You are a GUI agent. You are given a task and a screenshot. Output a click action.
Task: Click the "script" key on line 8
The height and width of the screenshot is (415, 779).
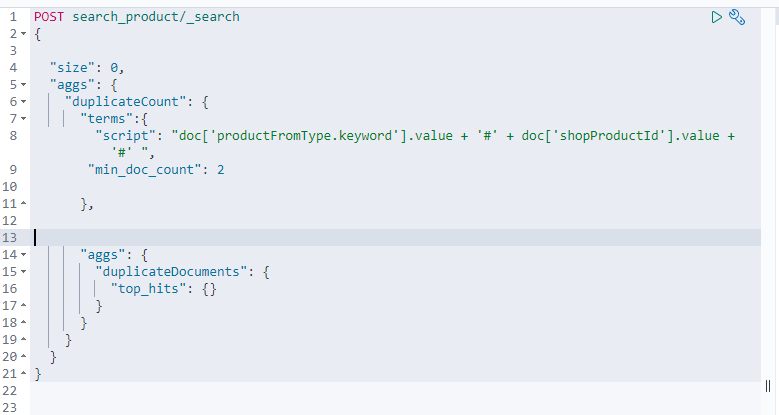click(x=125, y=136)
